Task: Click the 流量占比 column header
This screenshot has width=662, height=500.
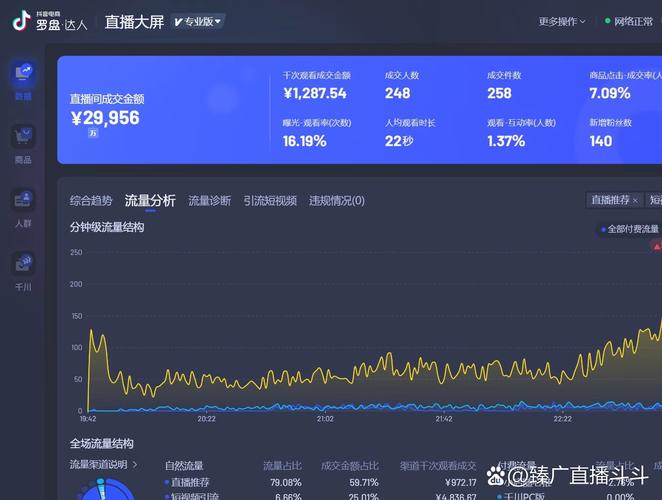Action: click(282, 466)
